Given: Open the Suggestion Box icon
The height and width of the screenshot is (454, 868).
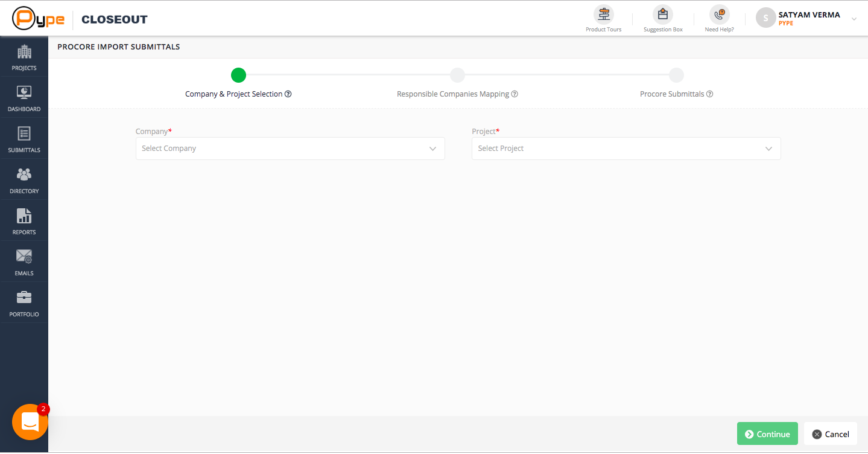Looking at the screenshot, I should pyautogui.click(x=663, y=14).
